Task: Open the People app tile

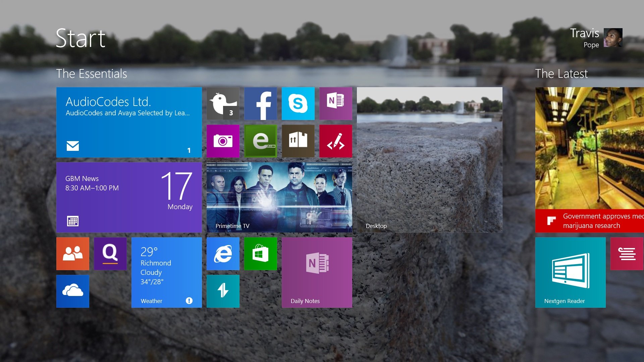Action: pyautogui.click(x=72, y=254)
